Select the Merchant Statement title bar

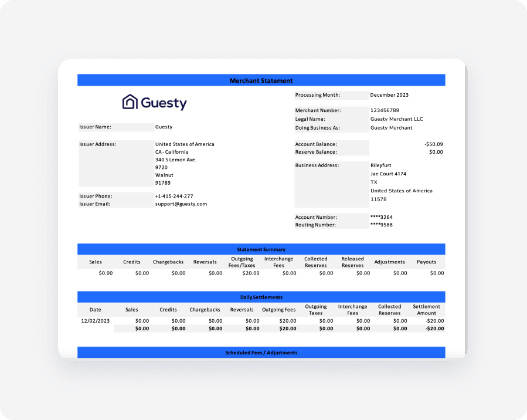pos(261,80)
